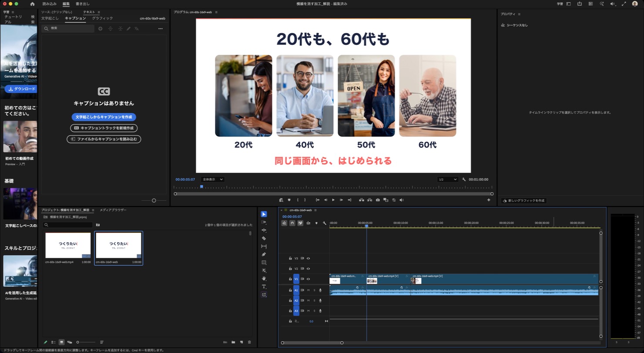The height and width of the screenshot is (353, 644).
Task: Click ファイルからキャプションを読み込む button
Action: tap(104, 139)
